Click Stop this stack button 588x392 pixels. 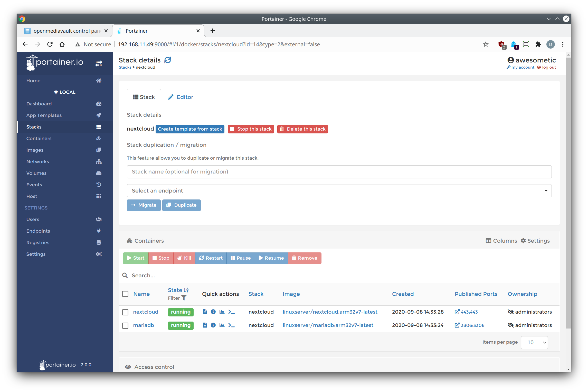point(251,129)
